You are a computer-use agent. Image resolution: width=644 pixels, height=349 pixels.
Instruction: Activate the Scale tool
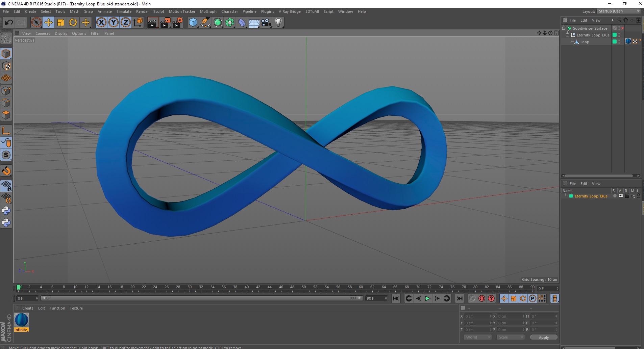tap(61, 23)
